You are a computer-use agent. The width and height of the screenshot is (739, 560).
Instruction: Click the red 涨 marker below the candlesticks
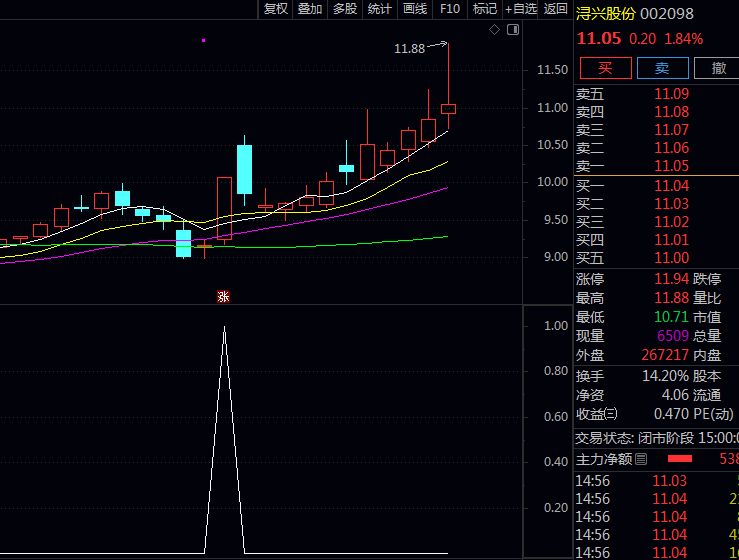[223, 296]
